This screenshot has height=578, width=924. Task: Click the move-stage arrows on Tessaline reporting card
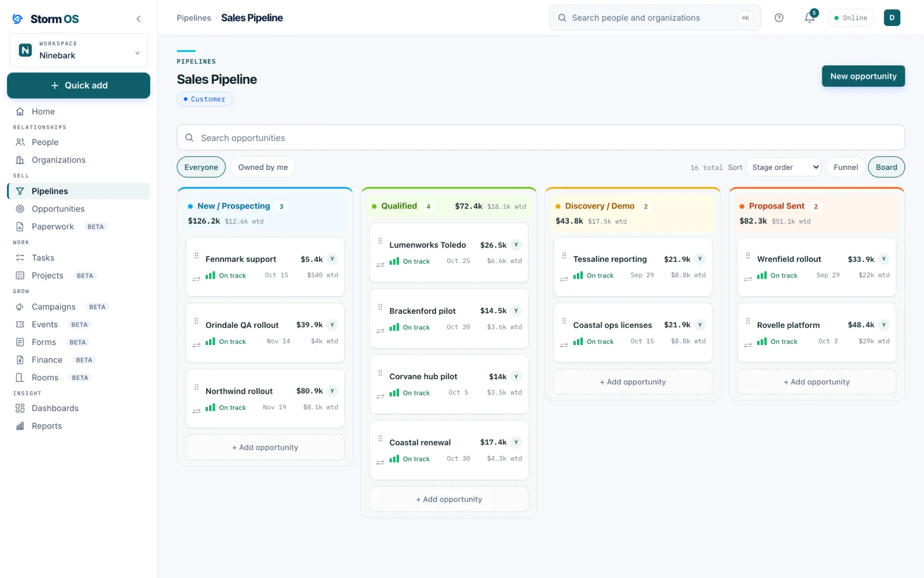coord(564,279)
